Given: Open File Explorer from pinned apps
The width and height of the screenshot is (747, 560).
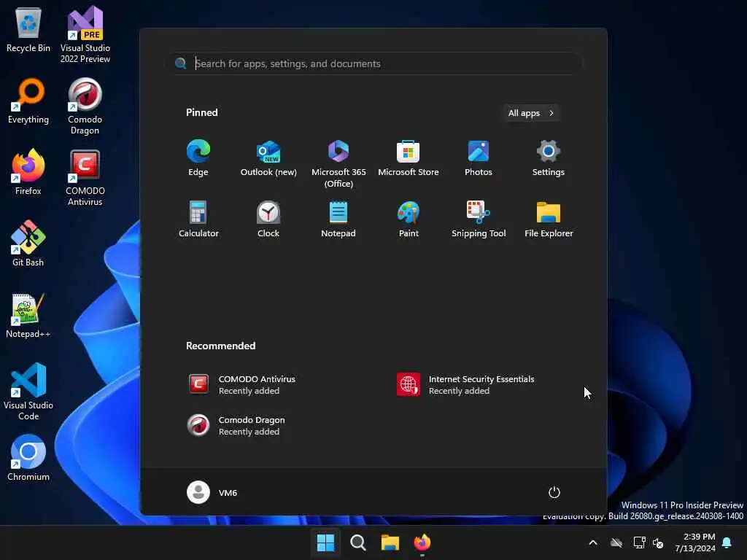Looking at the screenshot, I should point(549,219).
